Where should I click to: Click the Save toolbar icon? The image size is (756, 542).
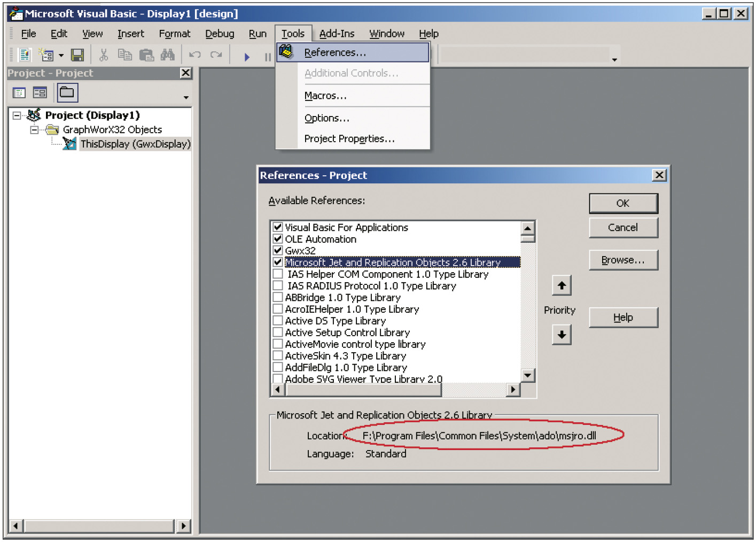(x=77, y=55)
